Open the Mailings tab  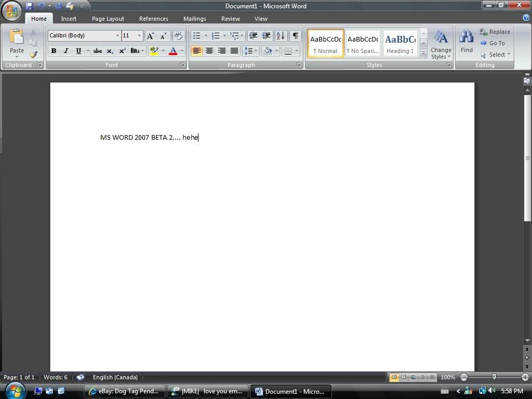point(195,19)
